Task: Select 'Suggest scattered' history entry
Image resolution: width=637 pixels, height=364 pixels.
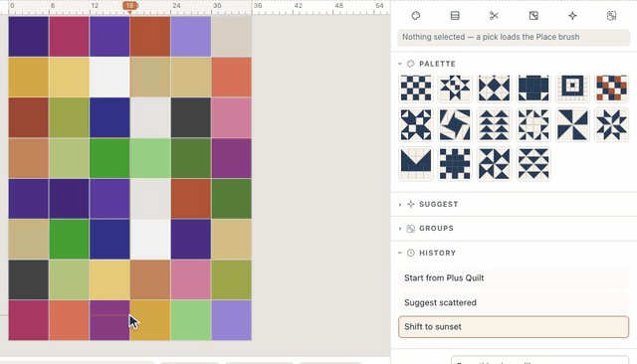Action: point(514,302)
